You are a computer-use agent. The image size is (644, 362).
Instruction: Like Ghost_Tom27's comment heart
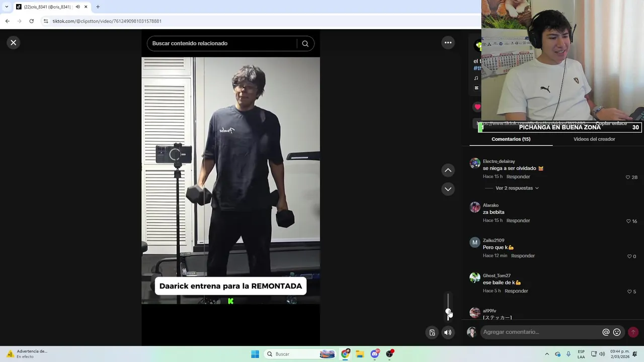pyautogui.click(x=629, y=292)
